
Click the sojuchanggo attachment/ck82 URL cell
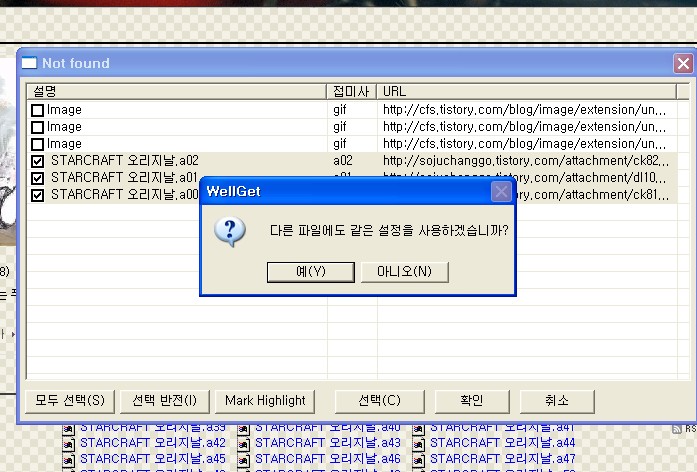(526, 160)
